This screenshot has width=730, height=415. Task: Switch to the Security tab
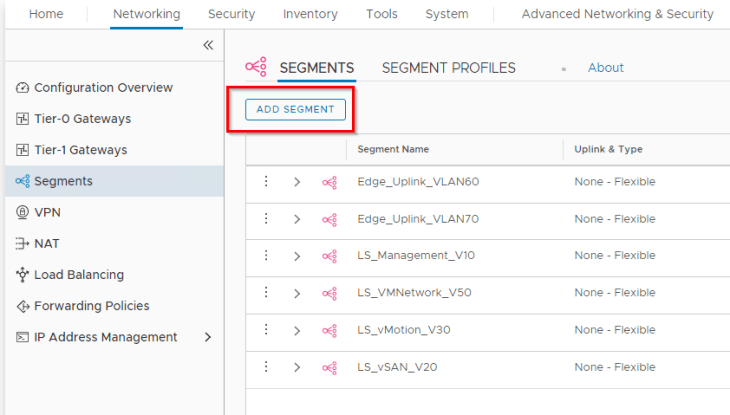click(231, 14)
